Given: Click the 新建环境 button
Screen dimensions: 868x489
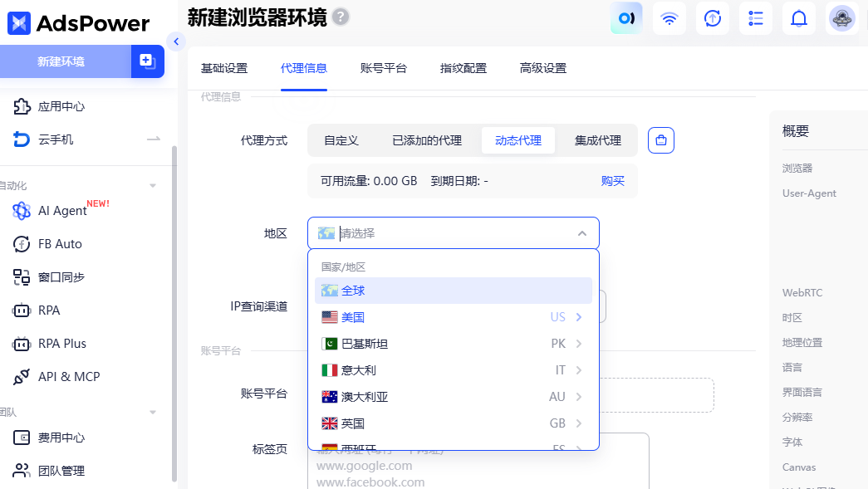Looking at the screenshot, I should click(x=66, y=61).
